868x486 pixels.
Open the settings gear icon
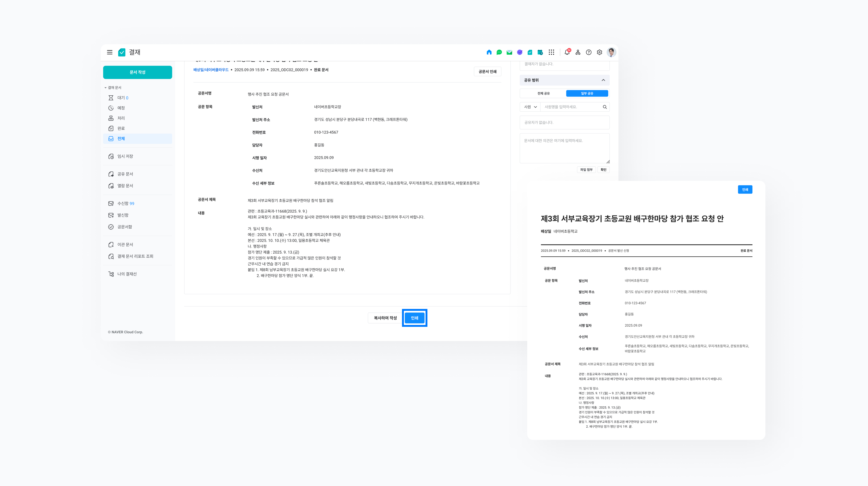pyautogui.click(x=599, y=52)
